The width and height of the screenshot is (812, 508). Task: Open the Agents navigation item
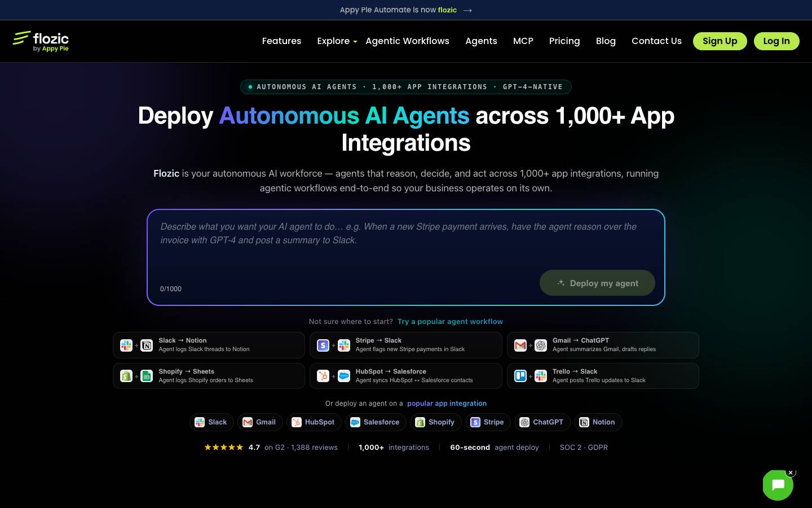click(x=481, y=41)
